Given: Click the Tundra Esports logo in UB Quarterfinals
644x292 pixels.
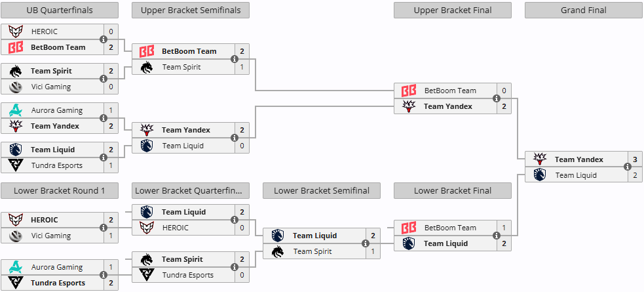Looking at the screenshot, I should (16, 165).
